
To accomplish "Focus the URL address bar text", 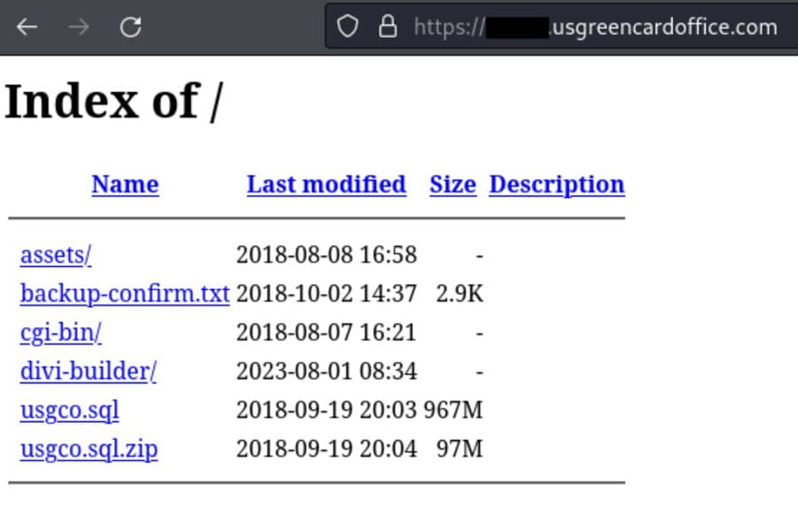I will pyautogui.click(x=596, y=27).
